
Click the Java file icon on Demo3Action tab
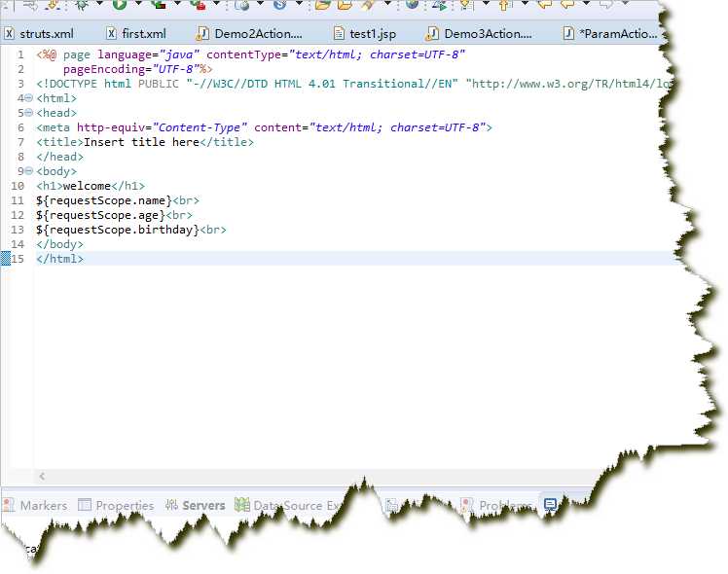[x=432, y=33]
